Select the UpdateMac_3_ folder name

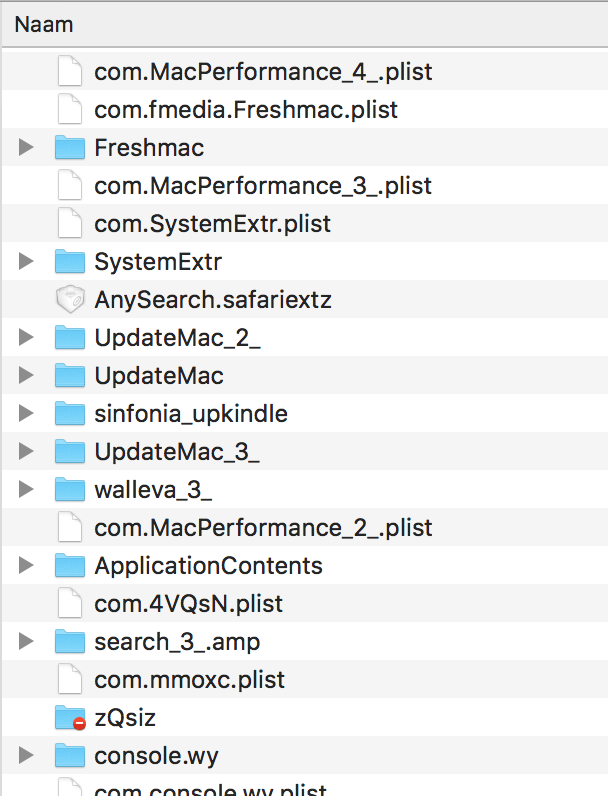[177, 452]
